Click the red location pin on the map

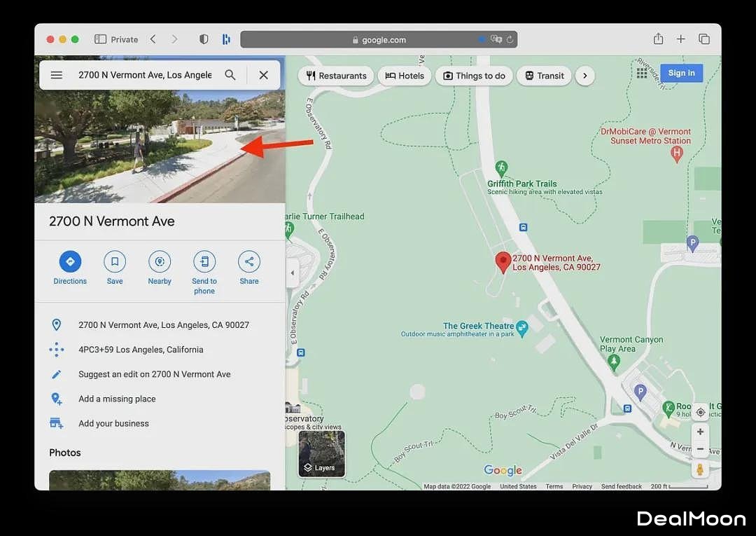coord(503,262)
